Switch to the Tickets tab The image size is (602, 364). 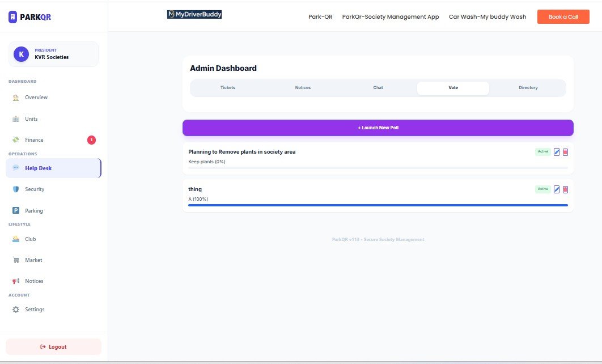(x=227, y=87)
